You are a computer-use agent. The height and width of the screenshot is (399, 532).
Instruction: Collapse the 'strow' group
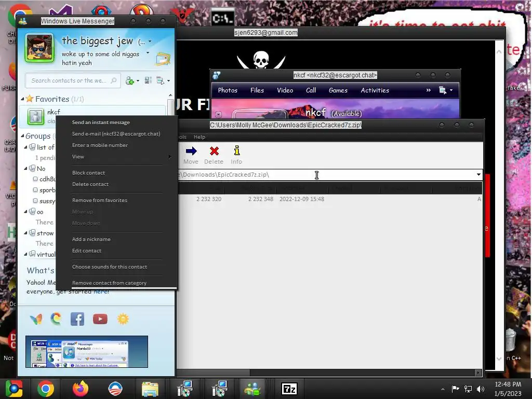(26, 233)
